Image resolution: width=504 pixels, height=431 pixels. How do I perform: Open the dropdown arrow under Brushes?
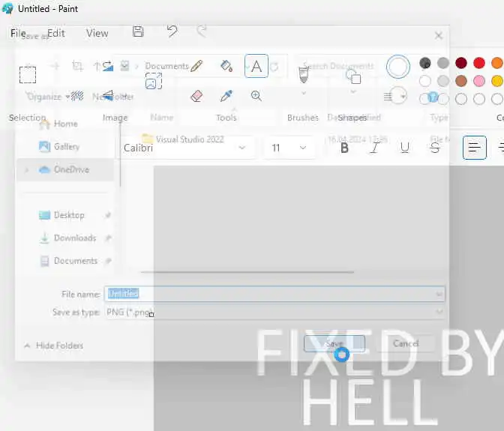[304, 93]
